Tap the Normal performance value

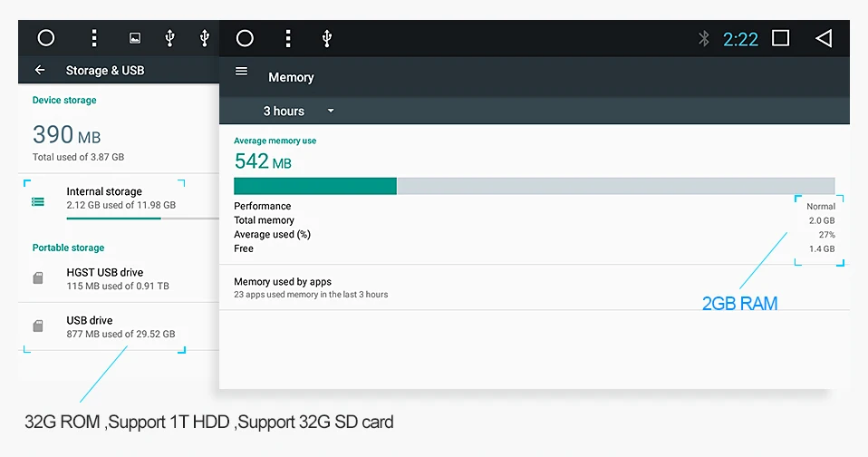point(821,207)
